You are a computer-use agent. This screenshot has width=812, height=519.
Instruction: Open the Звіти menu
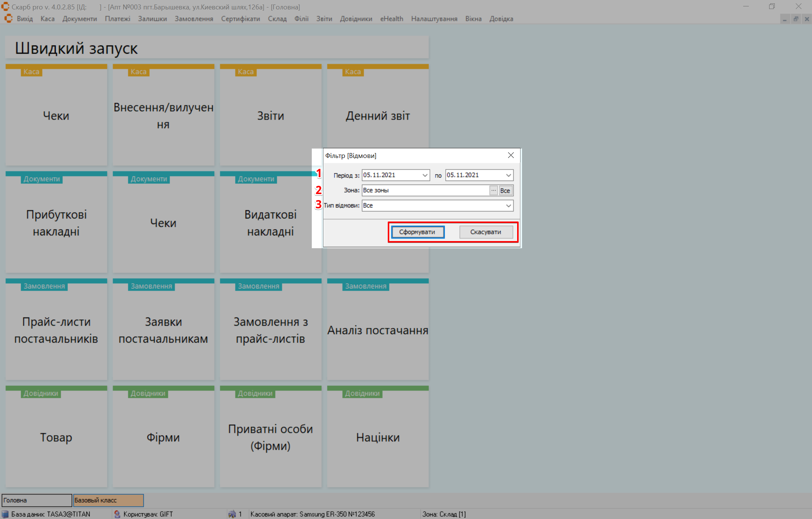[324, 19]
